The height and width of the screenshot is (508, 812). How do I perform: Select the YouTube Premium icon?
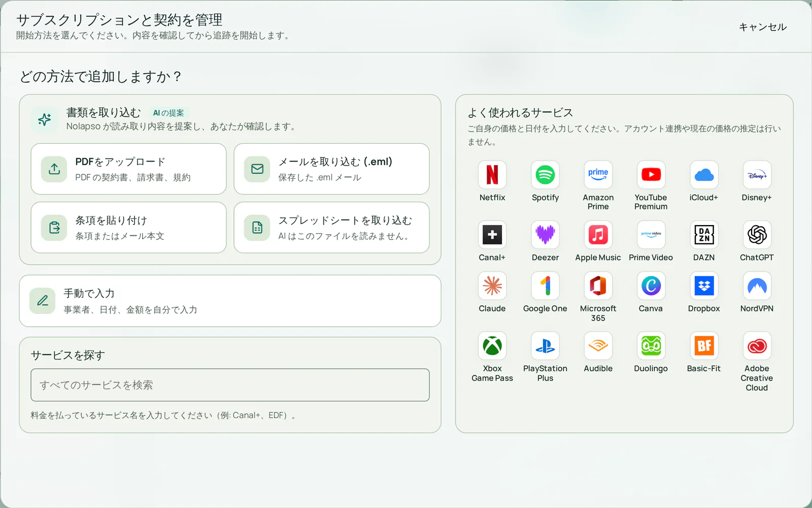651,175
